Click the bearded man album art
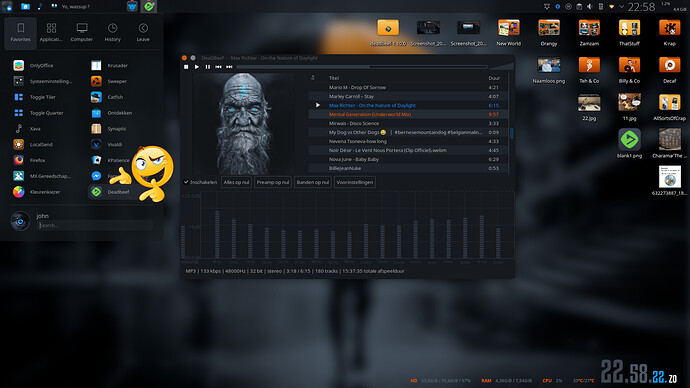The width and height of the screenshot is (690, 388). (x=243, y=124)
